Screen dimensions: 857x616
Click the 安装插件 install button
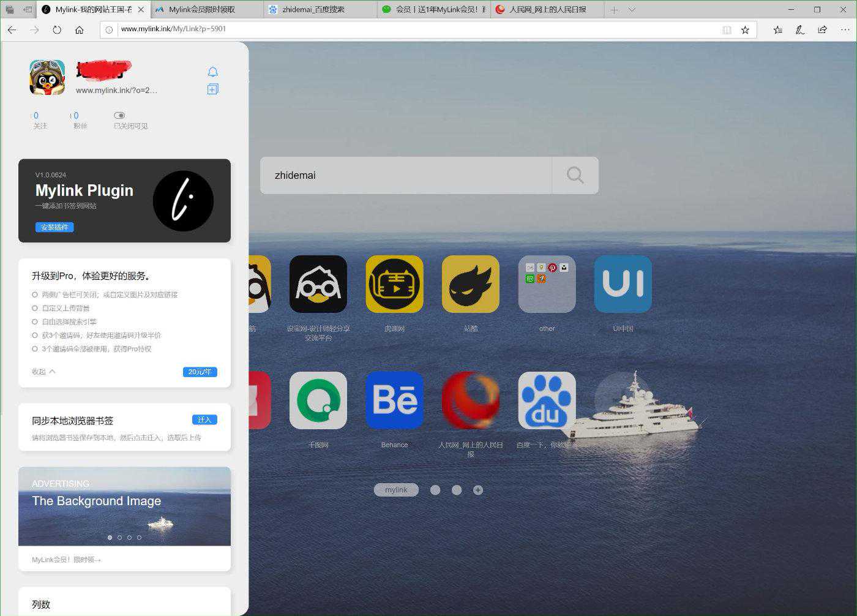tap(54, 227)
